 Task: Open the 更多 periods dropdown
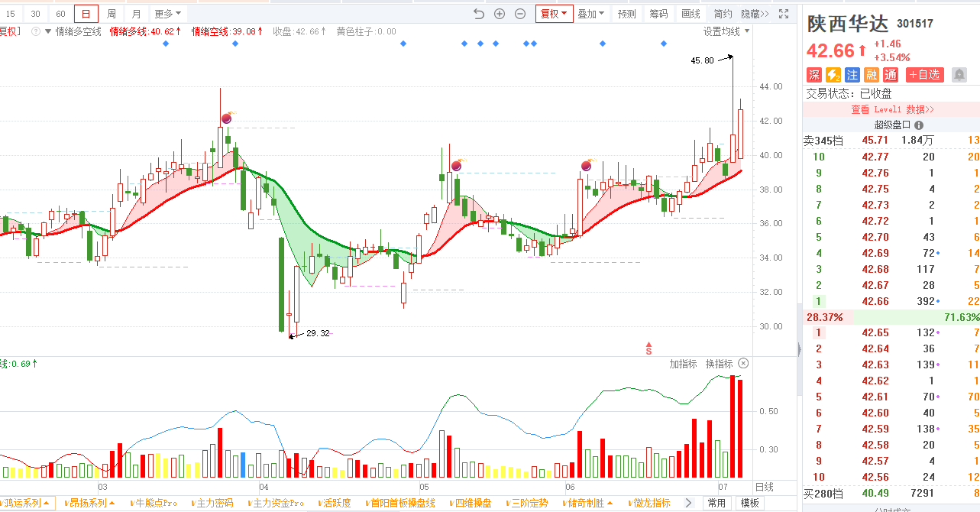point(167,14)
